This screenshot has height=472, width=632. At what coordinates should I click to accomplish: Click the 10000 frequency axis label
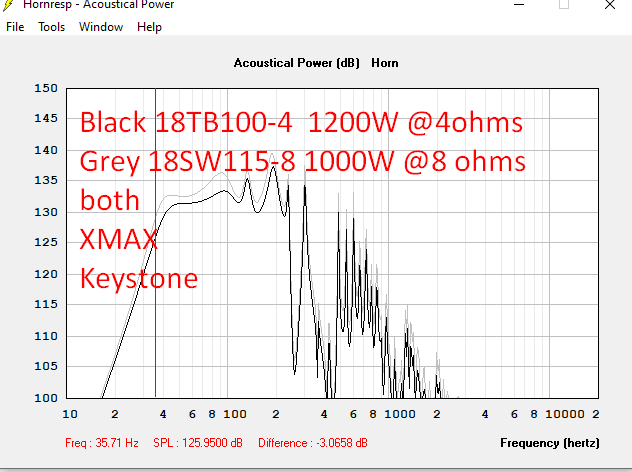tap(565, 414)
